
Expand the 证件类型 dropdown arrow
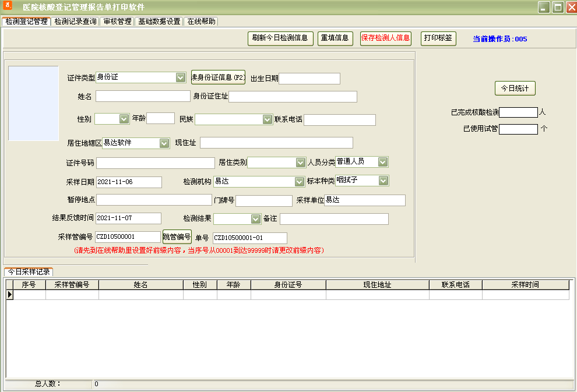[180, 77]
